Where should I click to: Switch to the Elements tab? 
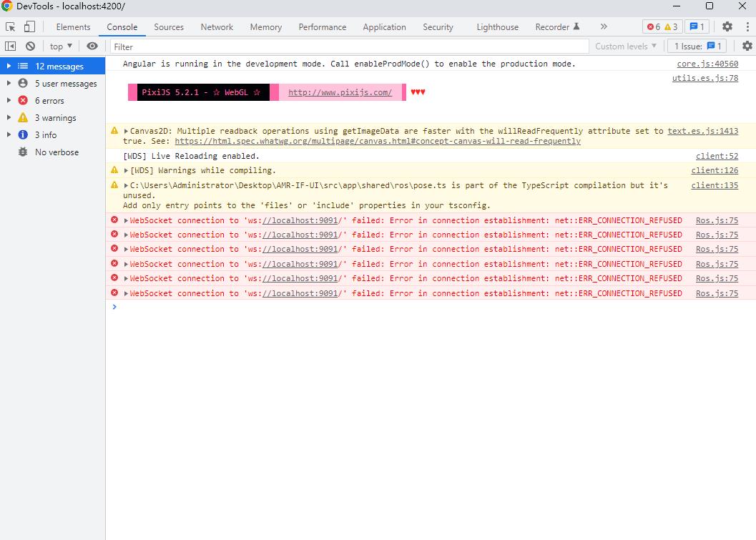(x=73, y=27)
